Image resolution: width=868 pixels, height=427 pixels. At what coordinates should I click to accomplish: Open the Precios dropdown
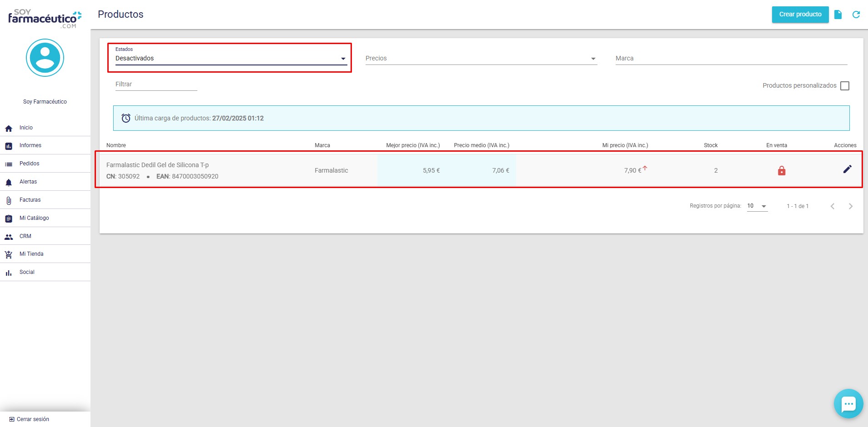[482, 59]
